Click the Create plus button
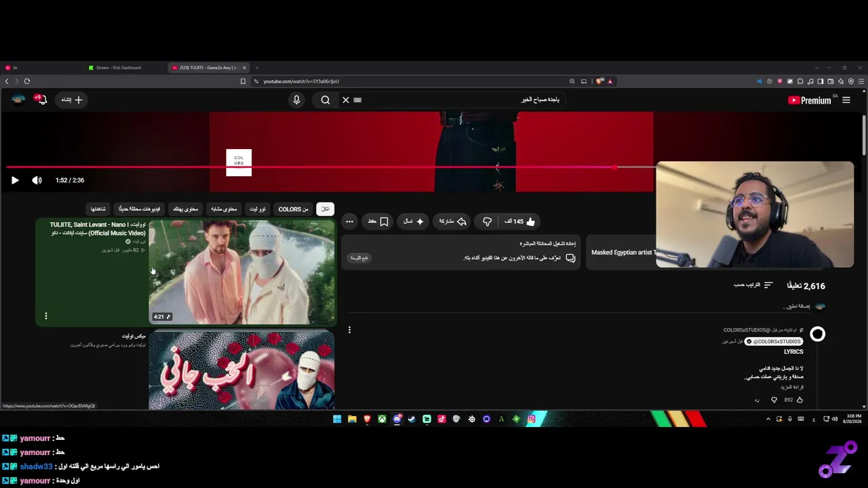Image resolution: width=868 pixels, height=488 pixels. click(x=72, y=100)
